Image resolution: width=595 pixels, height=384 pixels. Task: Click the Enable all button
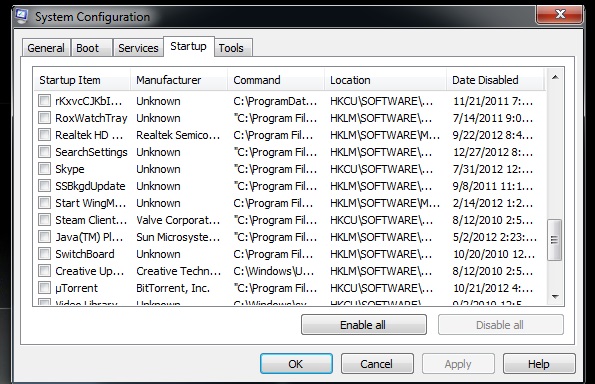point(364,325)
